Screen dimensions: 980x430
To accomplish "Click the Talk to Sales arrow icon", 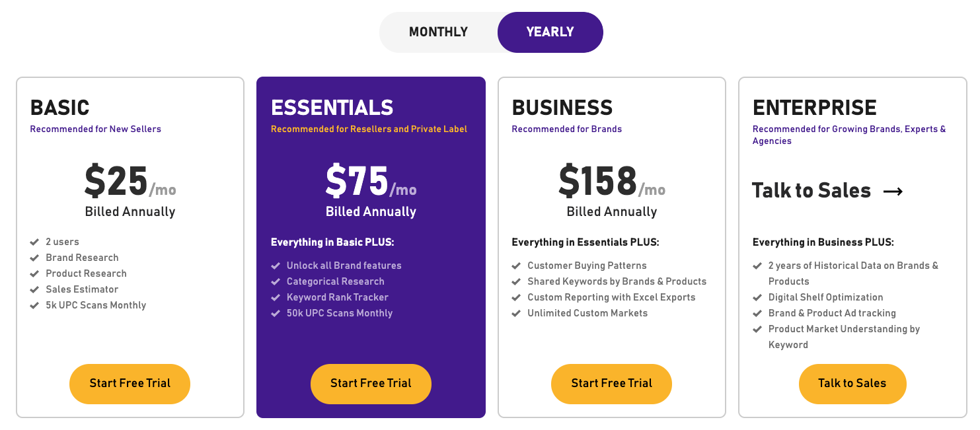I will (x=893, y=192).
